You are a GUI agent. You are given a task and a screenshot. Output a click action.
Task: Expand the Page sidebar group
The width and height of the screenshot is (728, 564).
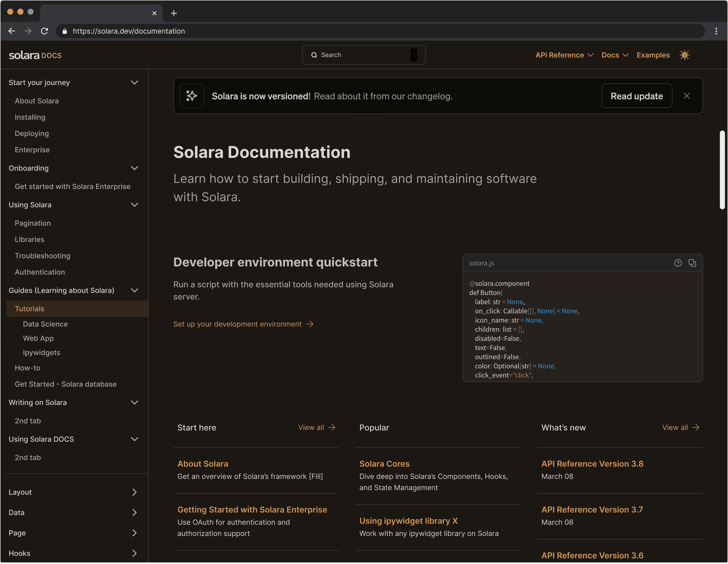pos(134,533)
